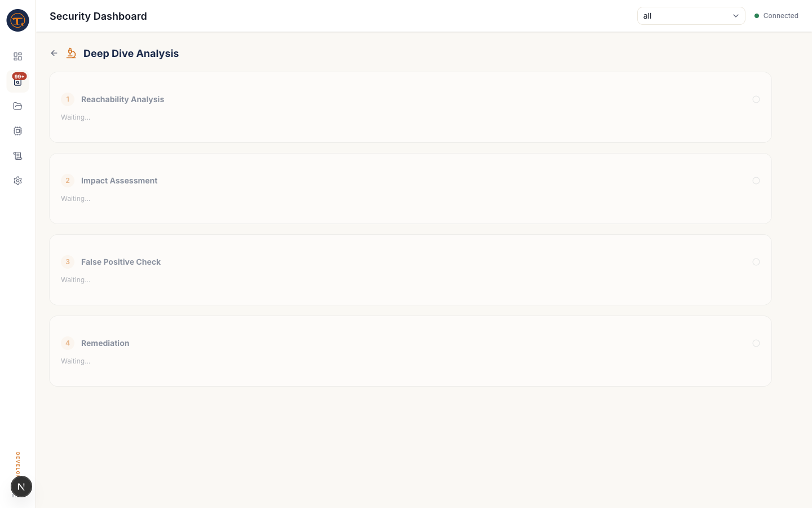Click the Remediation status circle
812x508 pixels.
point(756,343)
